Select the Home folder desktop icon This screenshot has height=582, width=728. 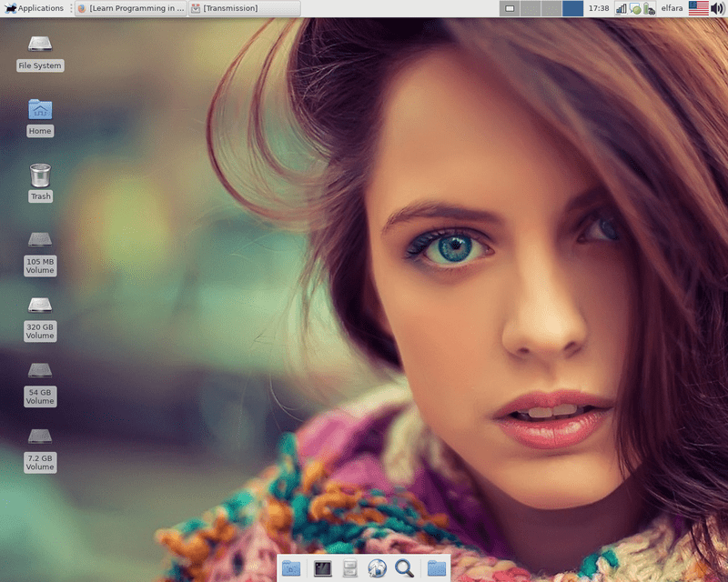click(x=40, y=110)
